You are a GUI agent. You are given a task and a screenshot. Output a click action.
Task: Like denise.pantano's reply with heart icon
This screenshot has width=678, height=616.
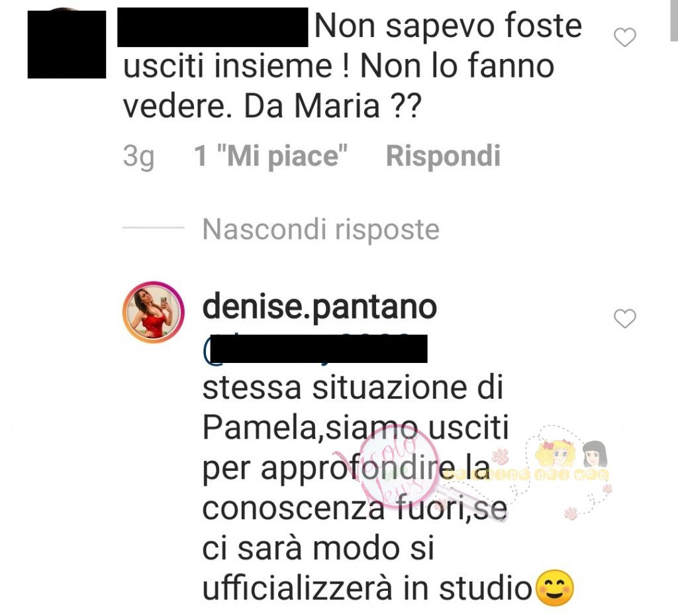pos(625,319)
